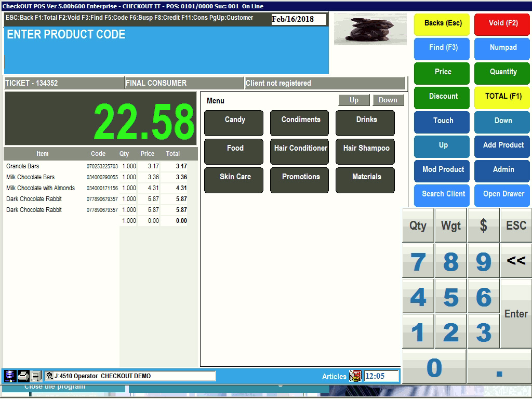Click the Articles icon next to the clock
The width and height of the screenshot is (532, 399).
tap(355, 376)
